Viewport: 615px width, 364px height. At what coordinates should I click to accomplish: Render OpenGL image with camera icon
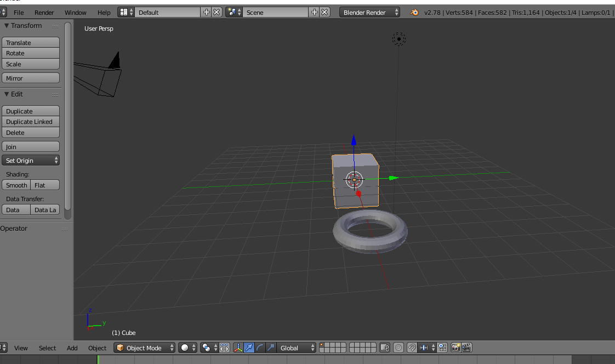(x=455, y=348)
